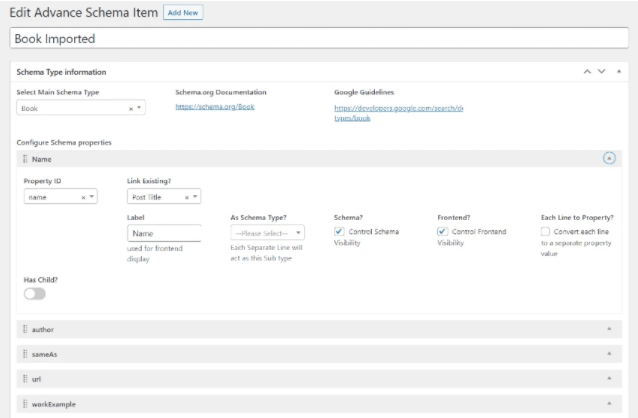Screen dimensions: 638x418
Task: Click drag handle icon beside workExample
Action: pos(24,406)
